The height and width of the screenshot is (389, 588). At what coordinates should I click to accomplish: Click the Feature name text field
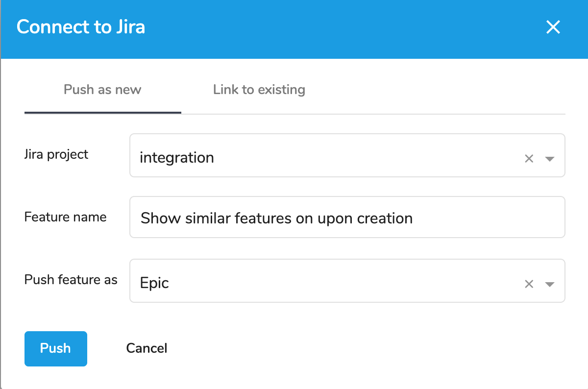[347, 218]
